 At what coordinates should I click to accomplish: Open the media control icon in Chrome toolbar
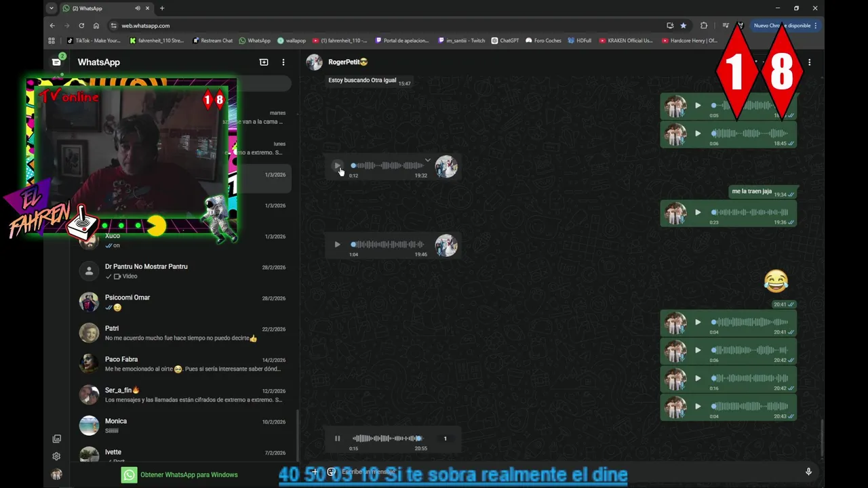coord(726,26)
